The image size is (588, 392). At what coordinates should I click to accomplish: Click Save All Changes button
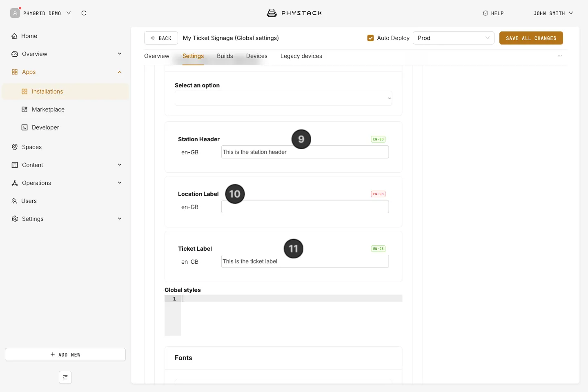(x=531, y=38)
